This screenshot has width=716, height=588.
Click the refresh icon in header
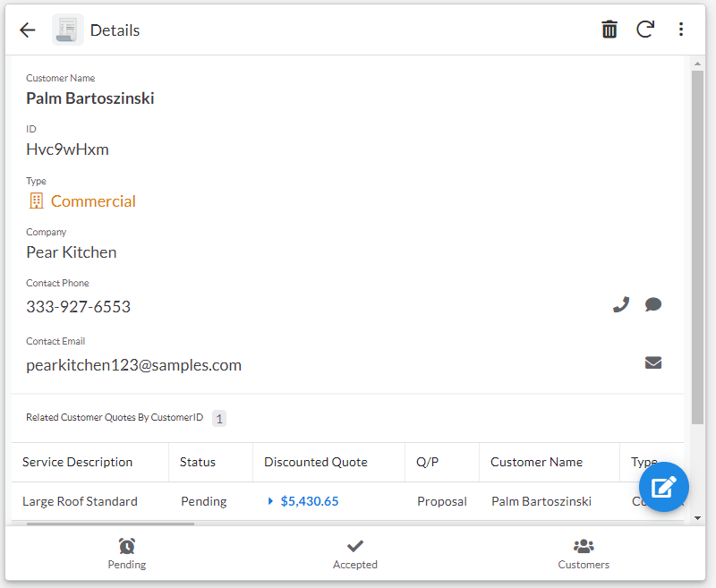[645, 30]
